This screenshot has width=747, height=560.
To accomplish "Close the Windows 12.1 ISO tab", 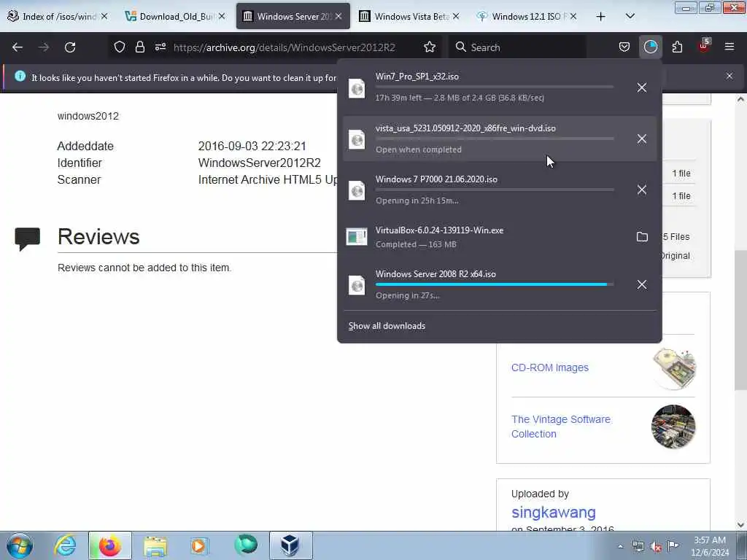I will pos(573,16).
